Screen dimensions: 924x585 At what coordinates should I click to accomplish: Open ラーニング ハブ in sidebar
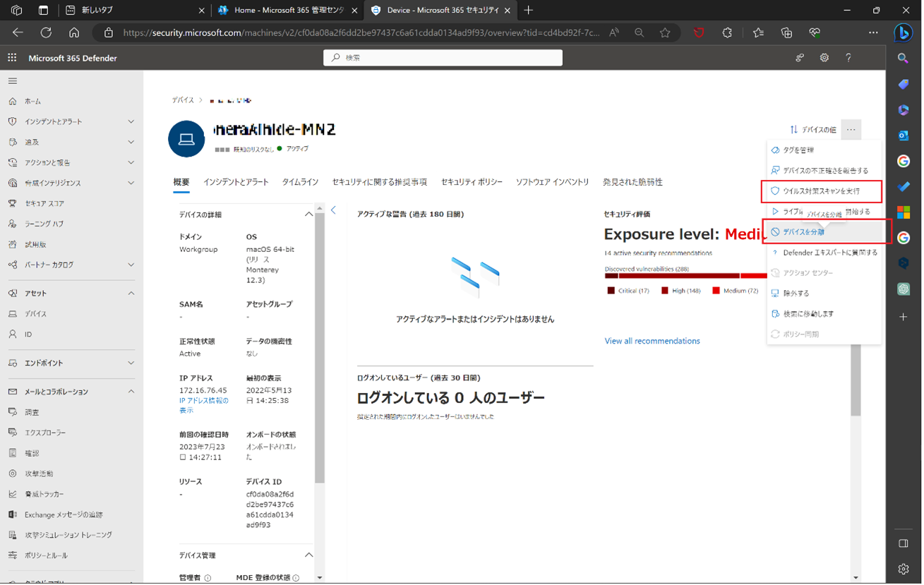pos(44,224)
